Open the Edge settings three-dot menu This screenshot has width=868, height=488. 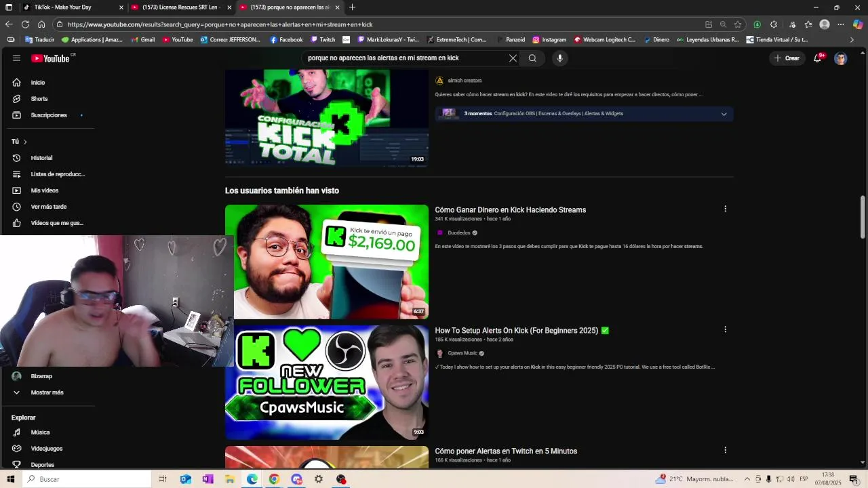(x=841, y=24)
